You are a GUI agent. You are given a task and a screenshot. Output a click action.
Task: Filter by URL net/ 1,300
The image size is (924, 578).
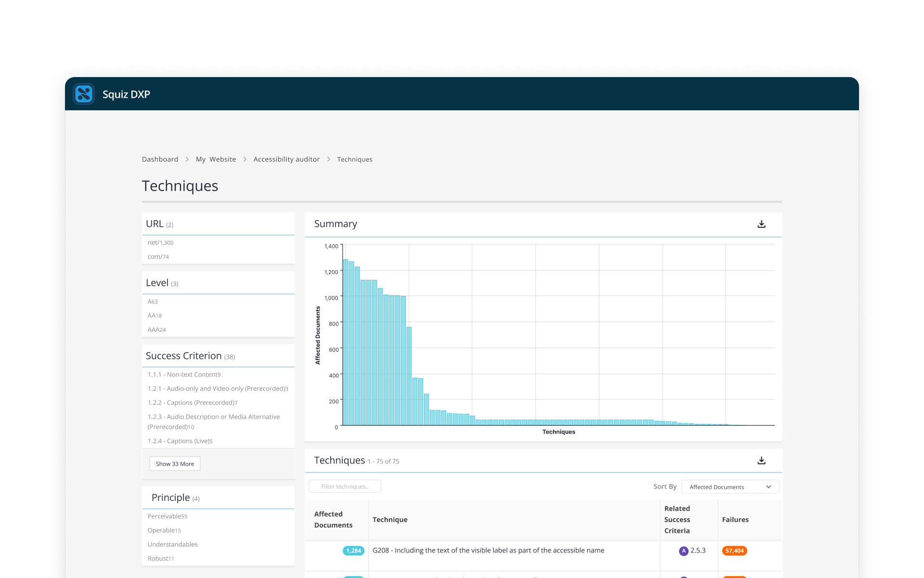click(161, 243)
